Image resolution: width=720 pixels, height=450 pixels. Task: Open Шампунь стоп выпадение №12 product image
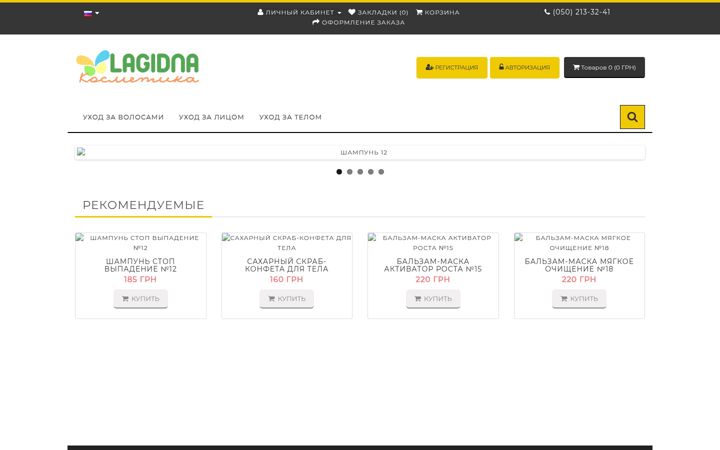141,242
